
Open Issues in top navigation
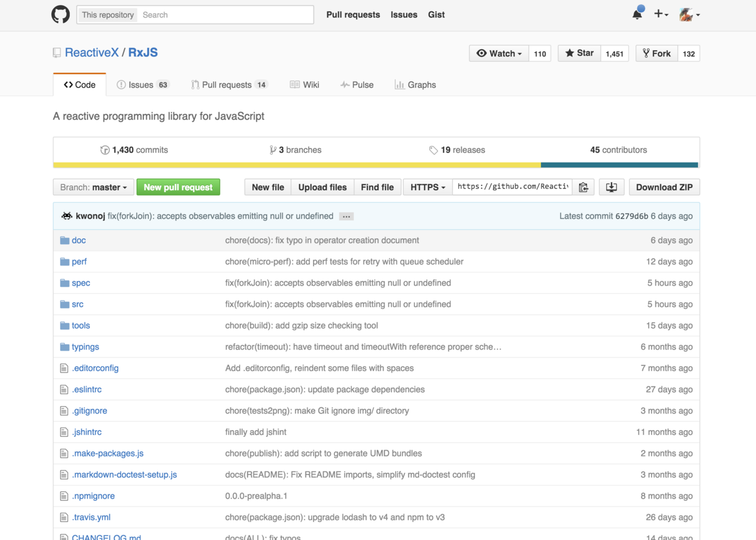404,14
